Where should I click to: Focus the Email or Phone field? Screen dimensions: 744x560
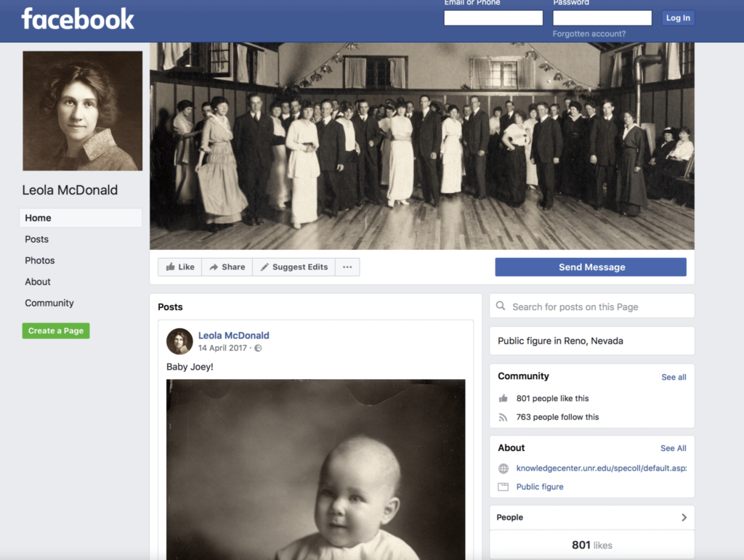tap(493, 18)
